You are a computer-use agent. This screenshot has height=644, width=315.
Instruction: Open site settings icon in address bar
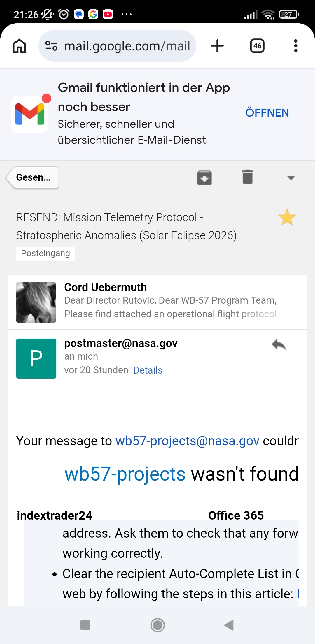(51, 46)
